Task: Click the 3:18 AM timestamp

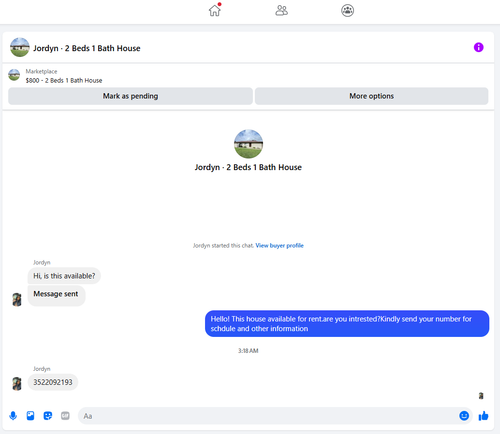Action: (248, 351)
